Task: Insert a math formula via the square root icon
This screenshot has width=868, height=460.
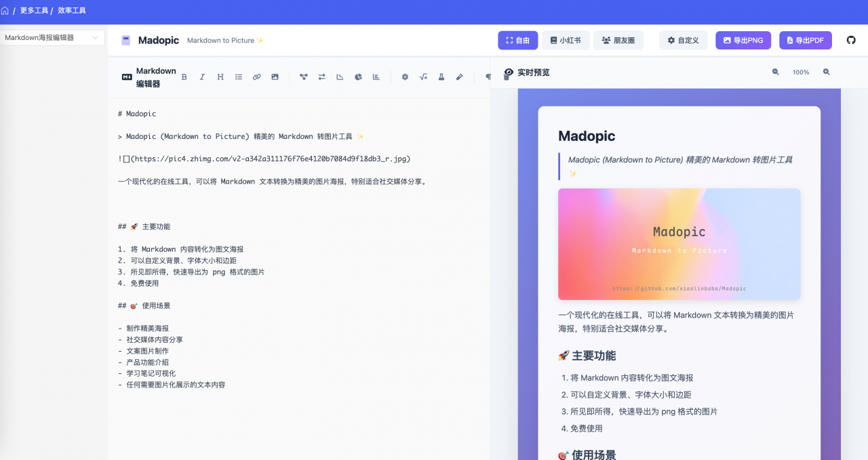Action: click(x=423, y=77)
